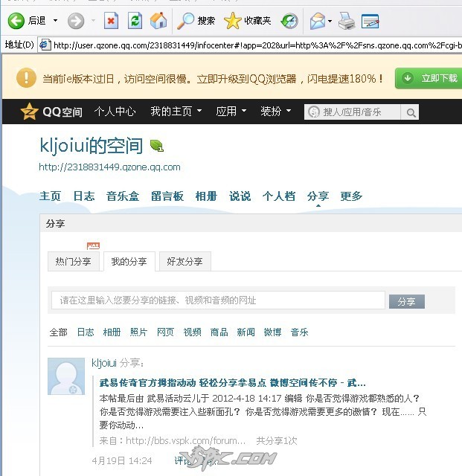Image resolution: width=462 pixels, height=476 pixels.
Task: Filter shares by 照片
Action: tap(138, 332)
